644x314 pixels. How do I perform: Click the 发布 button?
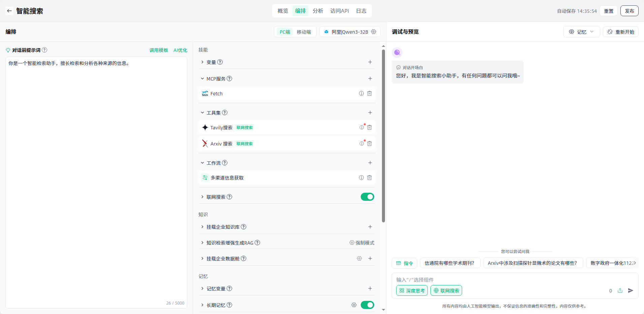(x=629, y=11)
